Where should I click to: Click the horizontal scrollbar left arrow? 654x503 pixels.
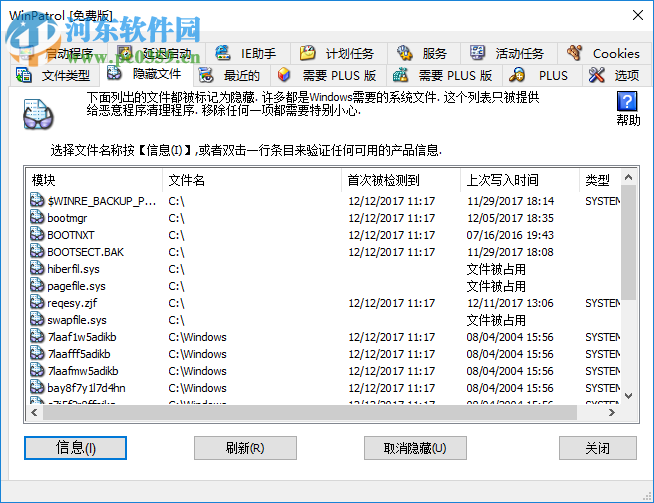(x=34, y=412)
